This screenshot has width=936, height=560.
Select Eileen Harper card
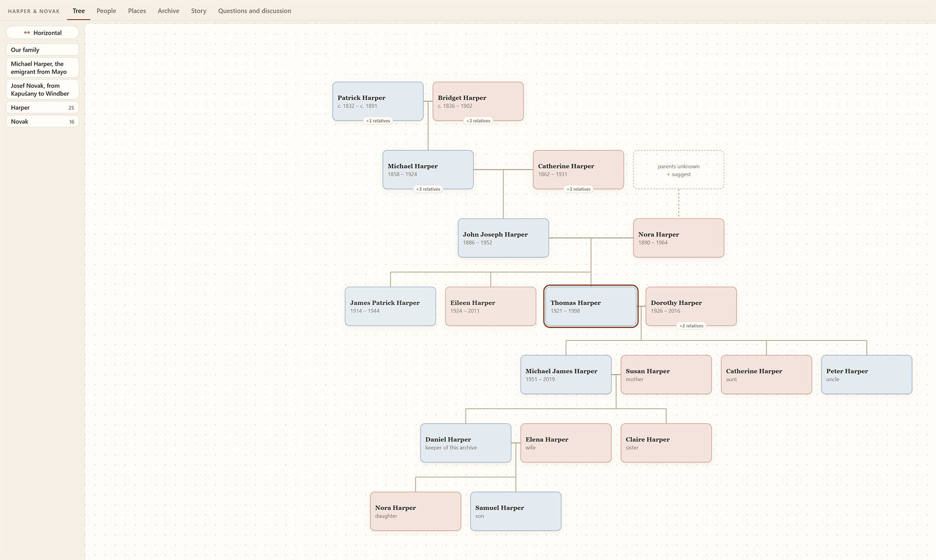tap(491, 307)
